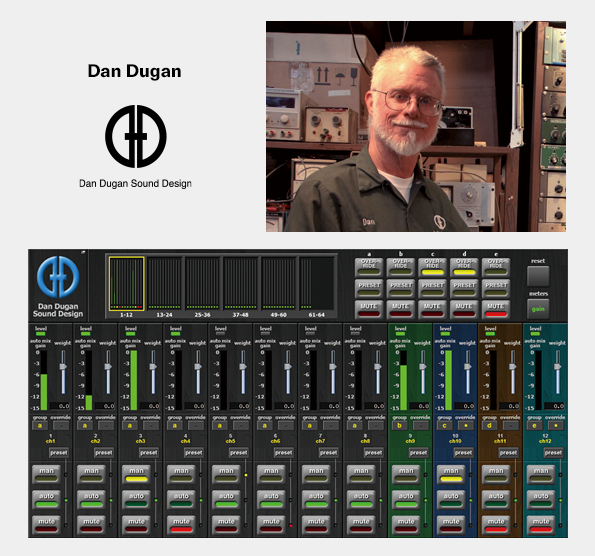Image resolution: width=595 pixels, height=556 pixels.
Task: Toggle ch10 override box
Action: (465, 425)
